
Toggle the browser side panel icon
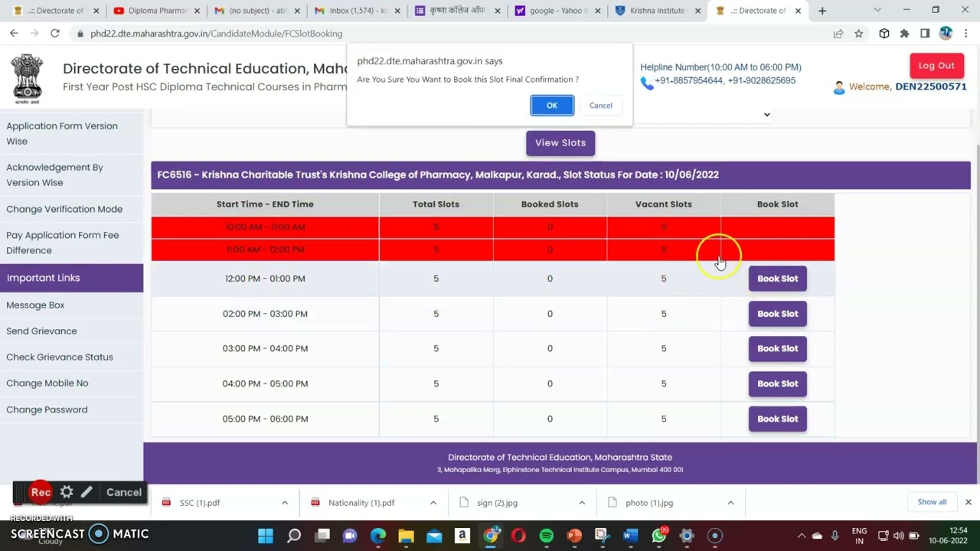pos(925,34)
